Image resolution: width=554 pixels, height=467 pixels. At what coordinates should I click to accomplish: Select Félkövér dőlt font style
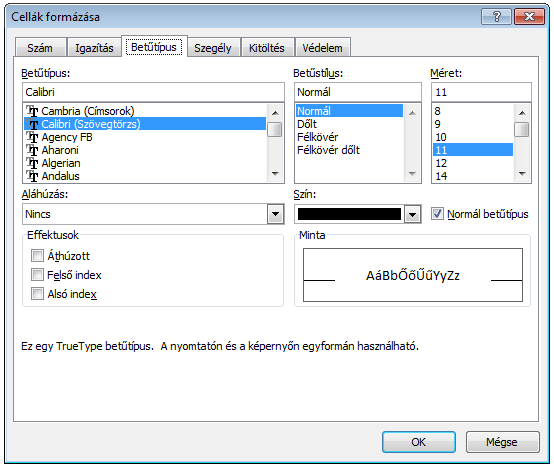[349, 150]
